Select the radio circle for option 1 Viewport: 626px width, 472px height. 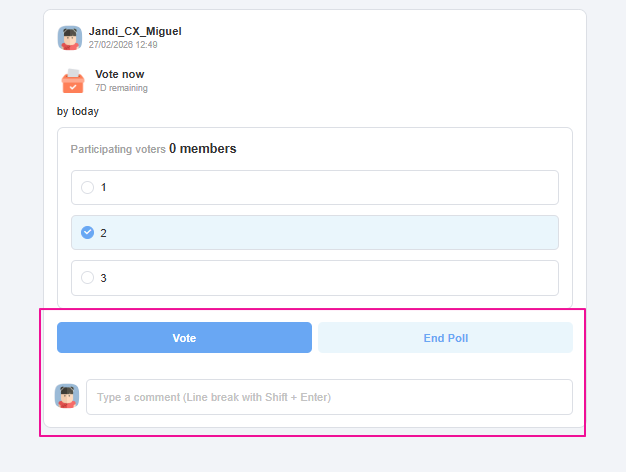[88, 187]
